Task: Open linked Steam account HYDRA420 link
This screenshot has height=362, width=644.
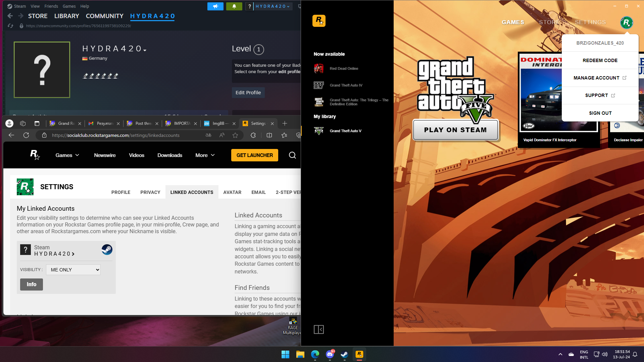Action: [54, 254]
